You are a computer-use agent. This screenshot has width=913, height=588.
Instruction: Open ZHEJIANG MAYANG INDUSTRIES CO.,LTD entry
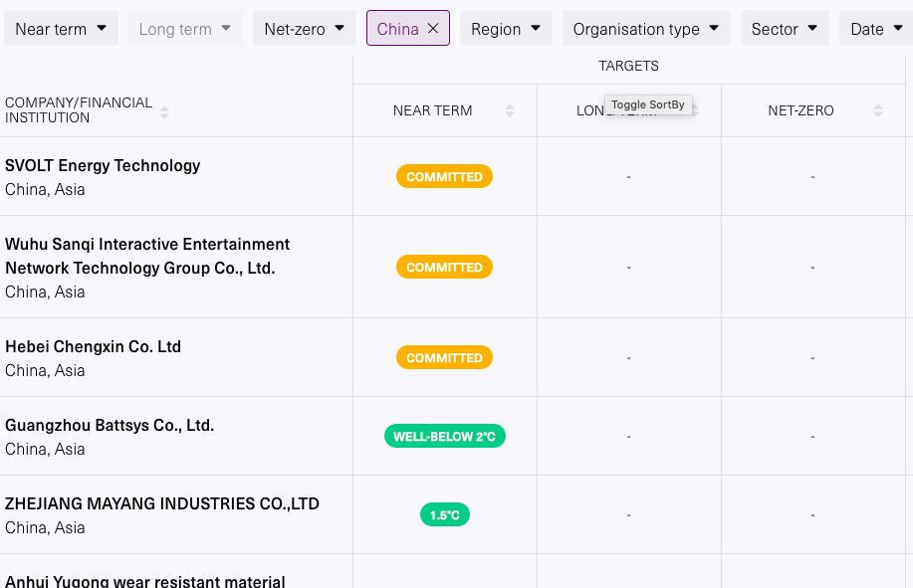coord(162,503)
